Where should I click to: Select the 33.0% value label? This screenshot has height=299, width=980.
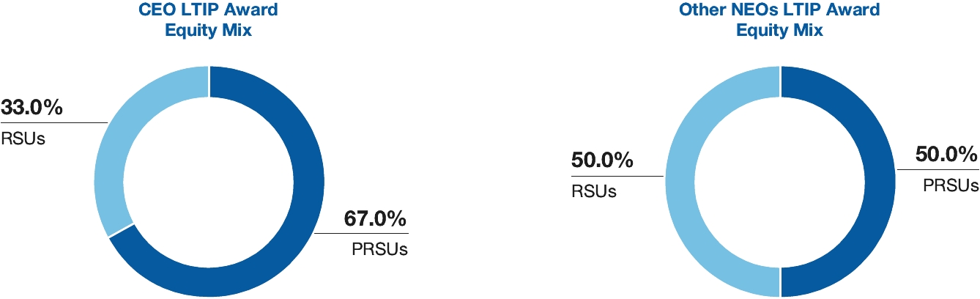pyautogui.click(x=31, y=107)
